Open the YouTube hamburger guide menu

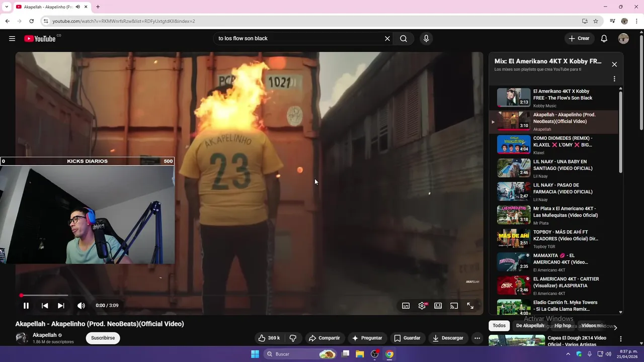pos(12,39)
